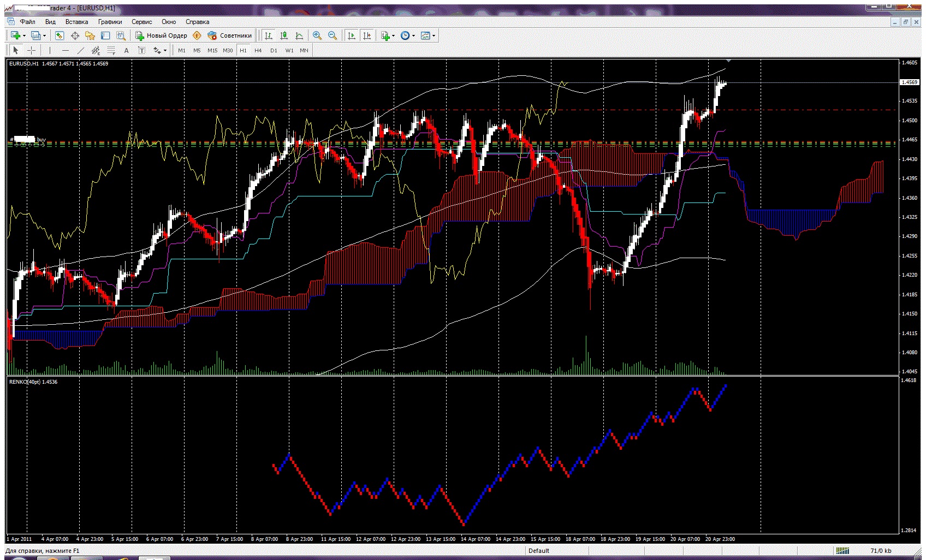Select the H1 timeframe button
Viewport: 926px width, 560px height.
[243, 50]
